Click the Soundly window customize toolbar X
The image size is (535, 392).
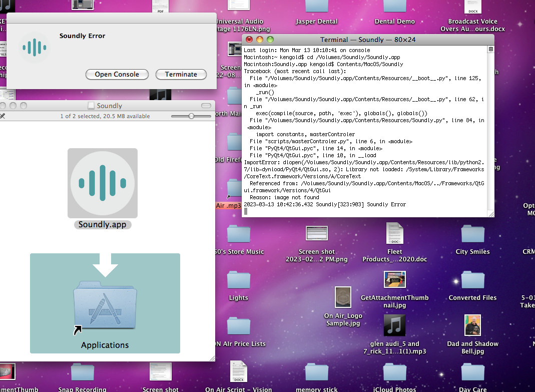3,116
